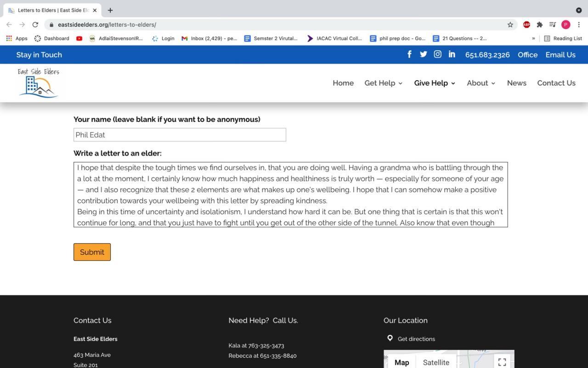Reload the page
The height and width of the screenshot is (368, 588).
(x=35, y=25)
